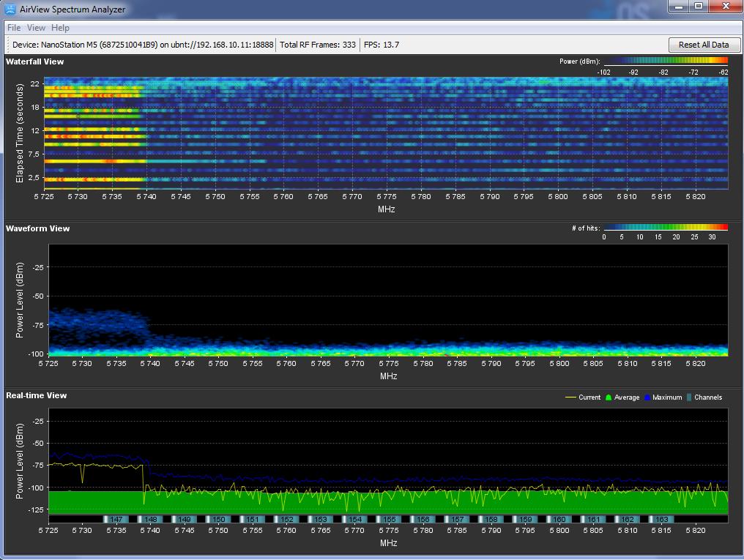Click the Channels legend icon
Viewport: 744px width, 560px height.
[x=688, y=397]
